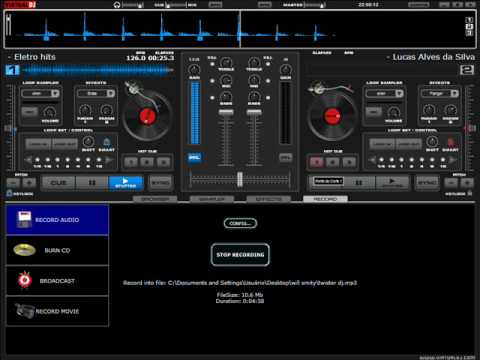This screenshot has height=360, width=480.
Task: Click deck 1 Mid knob
Action: coord(226,80)
